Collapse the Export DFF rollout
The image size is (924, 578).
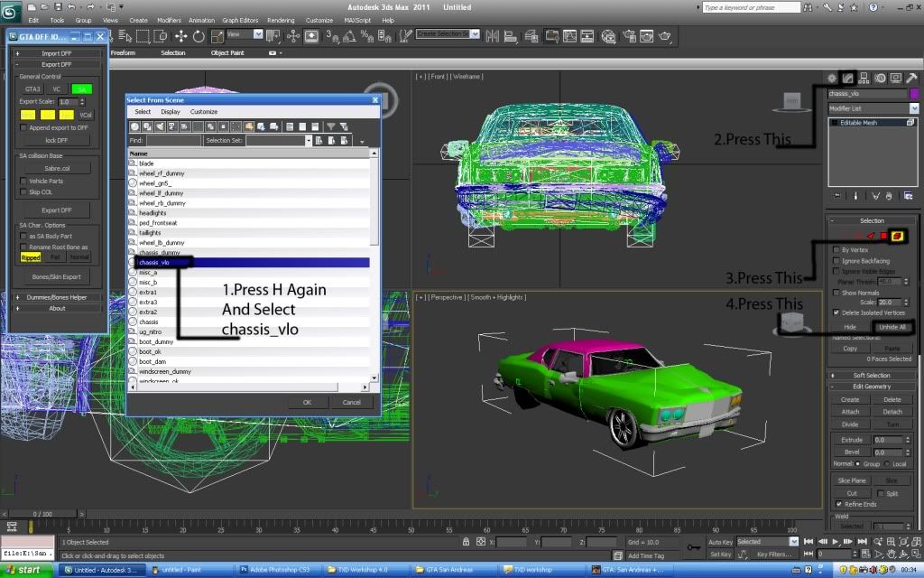(57, 64)
